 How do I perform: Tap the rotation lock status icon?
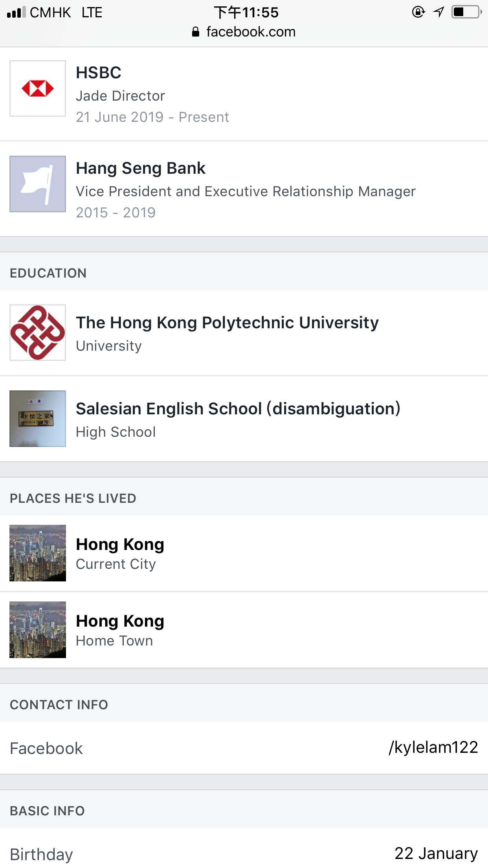point(418,12)
